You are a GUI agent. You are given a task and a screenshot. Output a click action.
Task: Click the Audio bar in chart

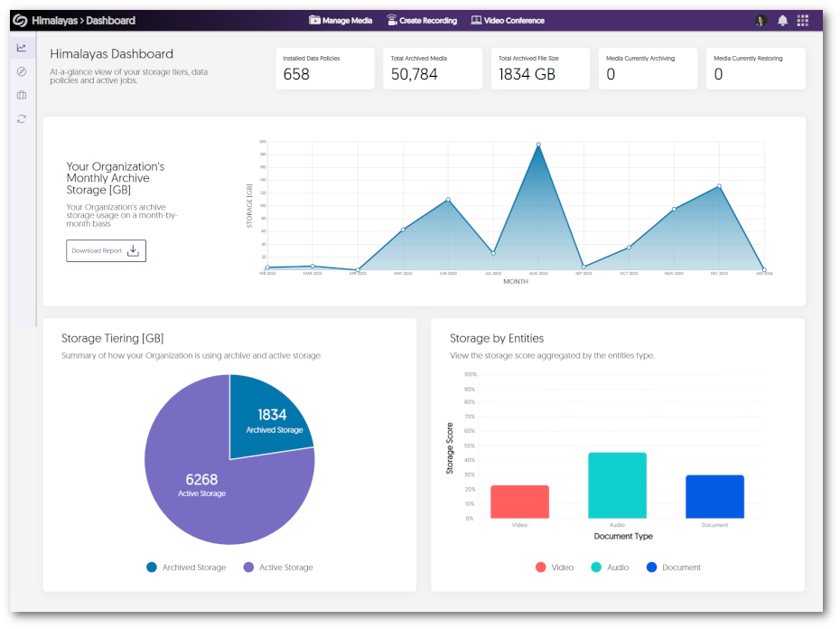617,485
